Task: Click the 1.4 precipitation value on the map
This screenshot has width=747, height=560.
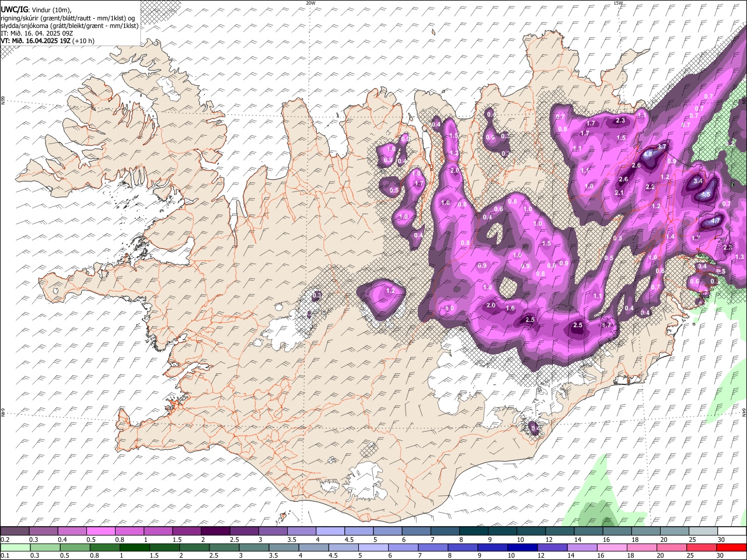Action: coord(671,237)
